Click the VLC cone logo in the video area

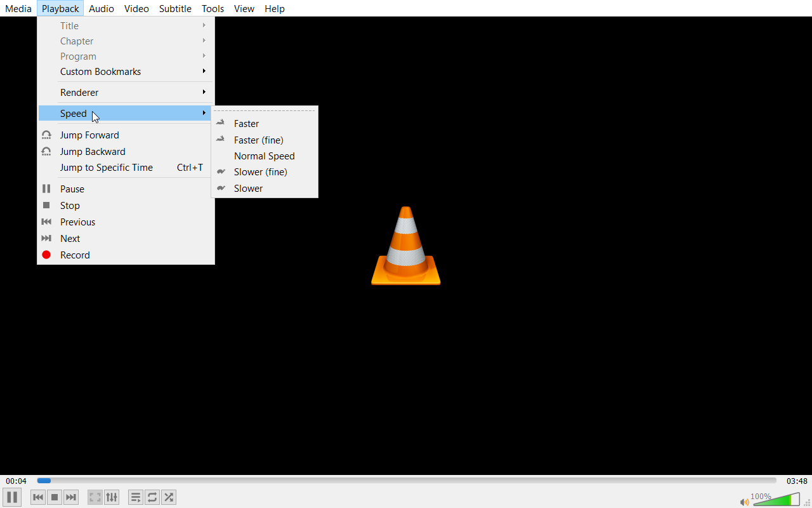(x=406, y=246)
